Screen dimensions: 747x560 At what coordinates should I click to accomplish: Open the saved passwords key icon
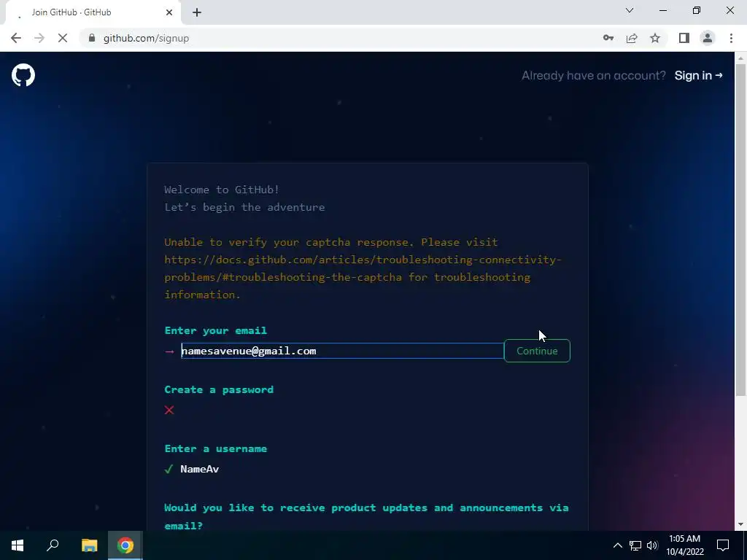point(608,38)
